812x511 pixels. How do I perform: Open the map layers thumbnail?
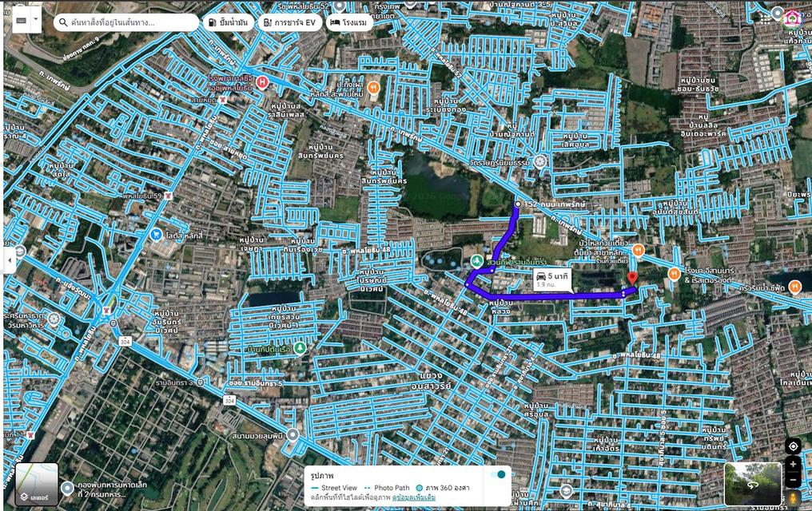tap(37, 485)
